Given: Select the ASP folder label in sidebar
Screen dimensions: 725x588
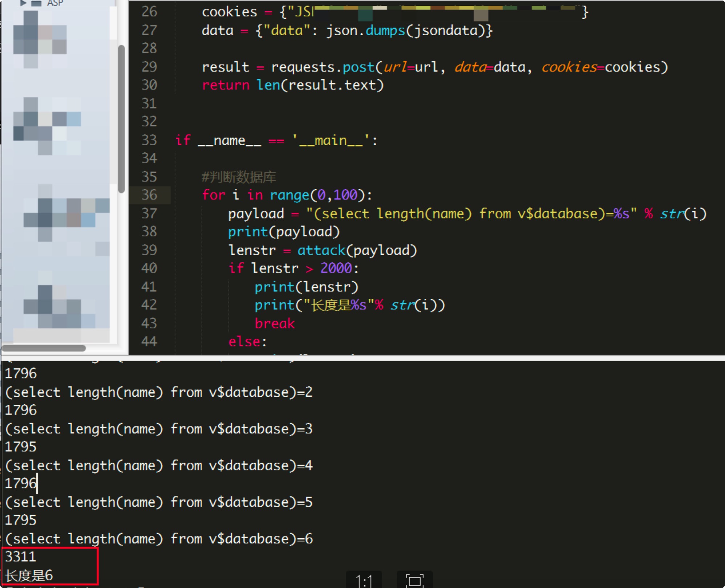Looking at the screenshot, I should (55, 3).
